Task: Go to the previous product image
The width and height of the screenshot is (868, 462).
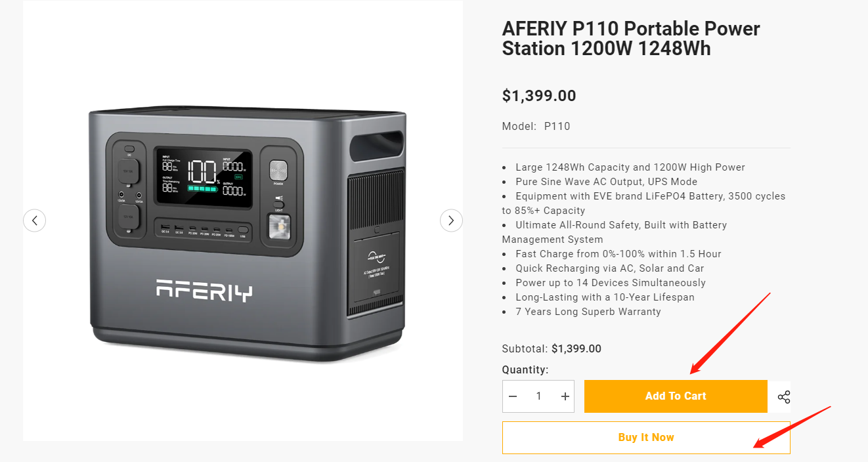Action: tap(34, 220)
